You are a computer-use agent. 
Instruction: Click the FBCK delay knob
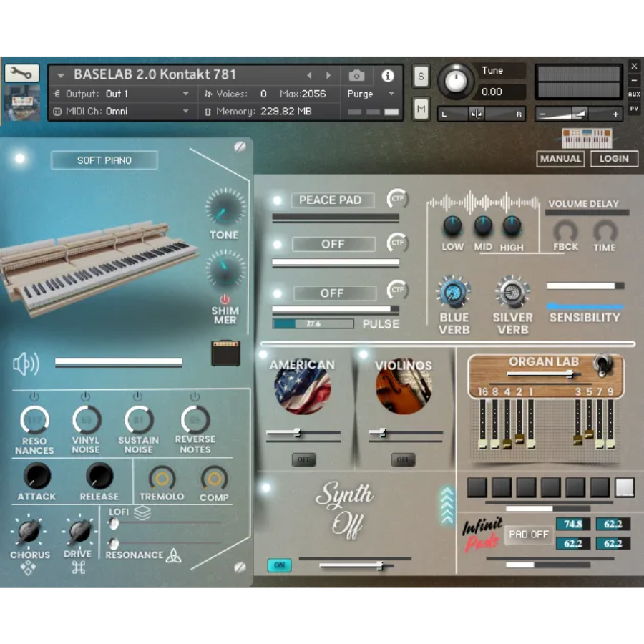(565, 230)
